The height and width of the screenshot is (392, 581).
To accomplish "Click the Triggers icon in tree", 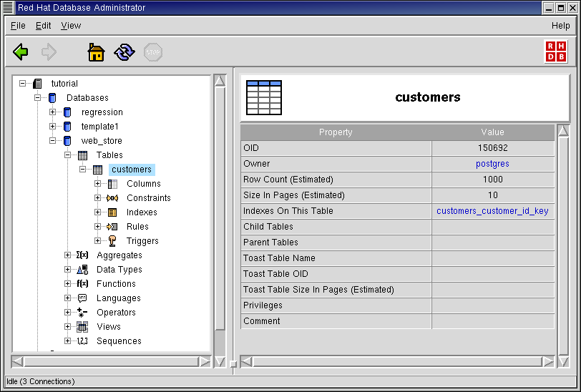I will [112, 241].
